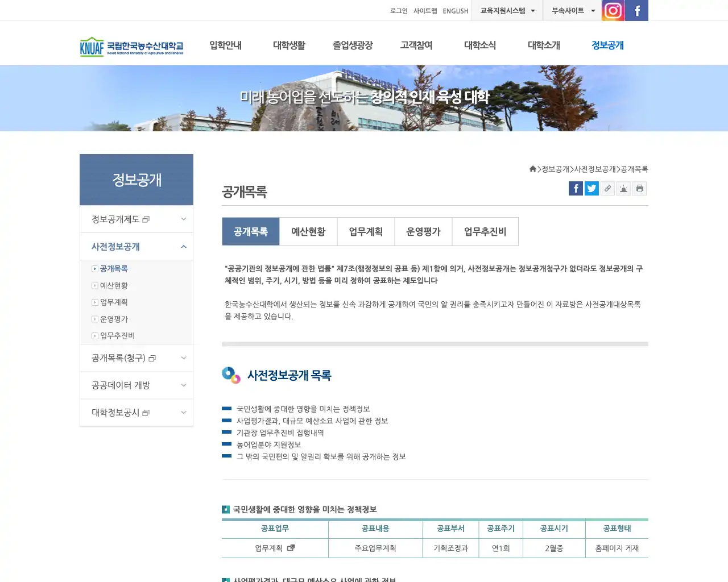Click the campus banner image
The width and height of the screenshot is (728, 582).
(364, 98)
